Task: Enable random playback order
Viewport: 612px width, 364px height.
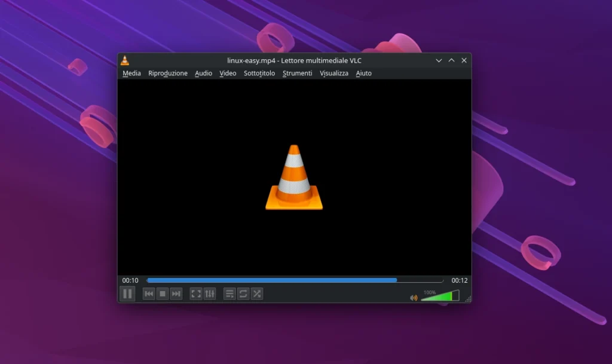Action: tap(257, 293)
